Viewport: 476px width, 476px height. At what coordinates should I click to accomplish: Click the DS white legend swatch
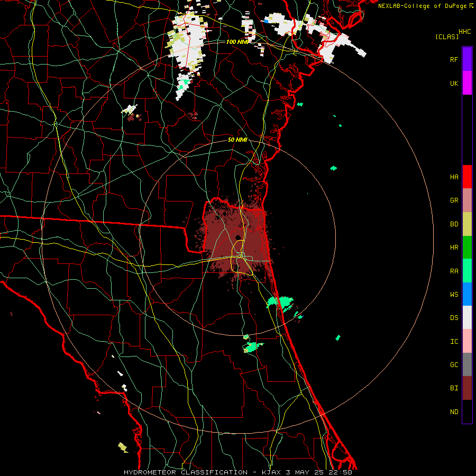[x=467, y=317]
